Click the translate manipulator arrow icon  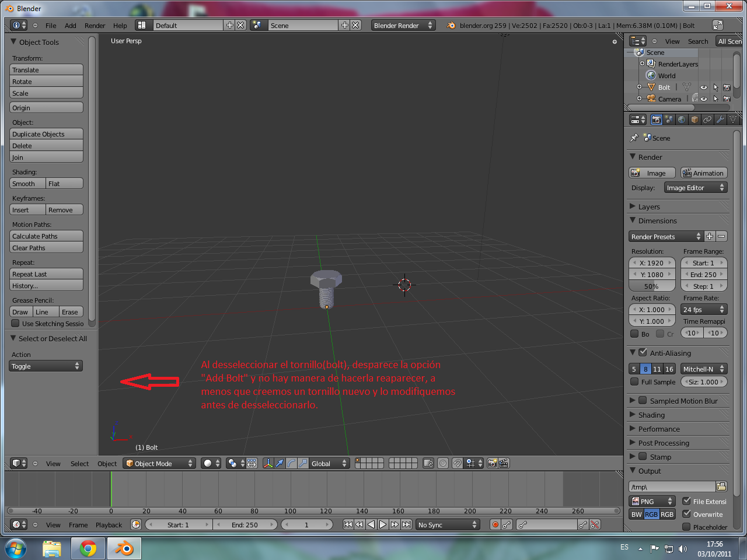pos(280,463)
